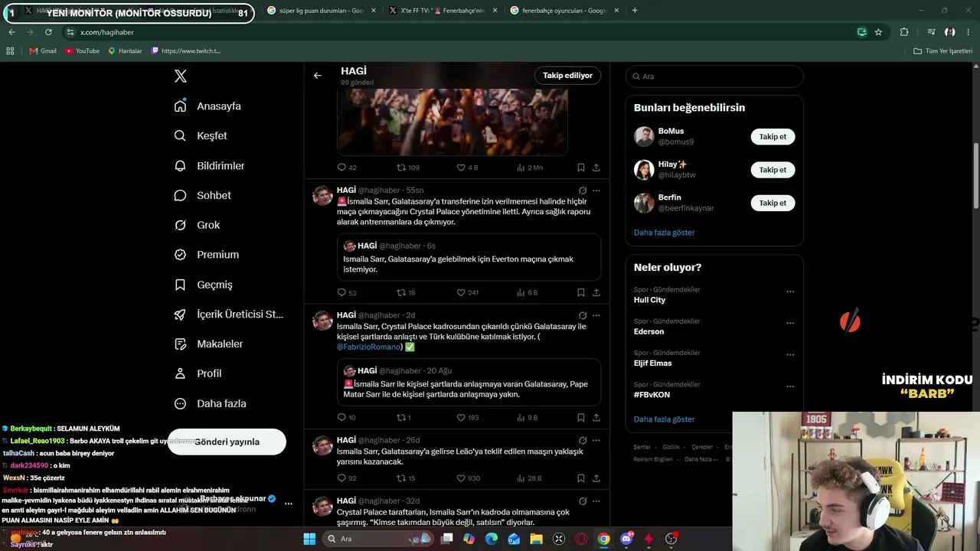Bookmark the post with 2 Mn views
This screenshot has height=551, width=980.
click(x=581, y=168)
